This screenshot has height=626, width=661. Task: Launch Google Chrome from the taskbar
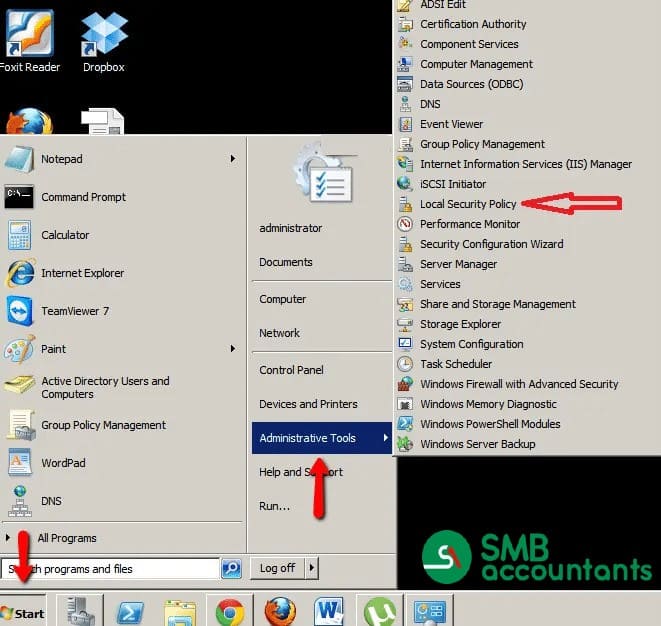click(230, 612)
